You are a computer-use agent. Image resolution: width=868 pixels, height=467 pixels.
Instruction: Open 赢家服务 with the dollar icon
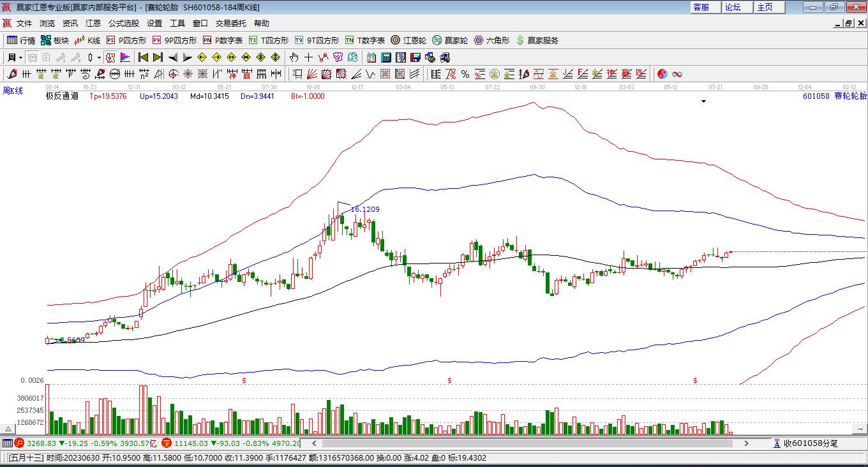(x=537, y=40)
